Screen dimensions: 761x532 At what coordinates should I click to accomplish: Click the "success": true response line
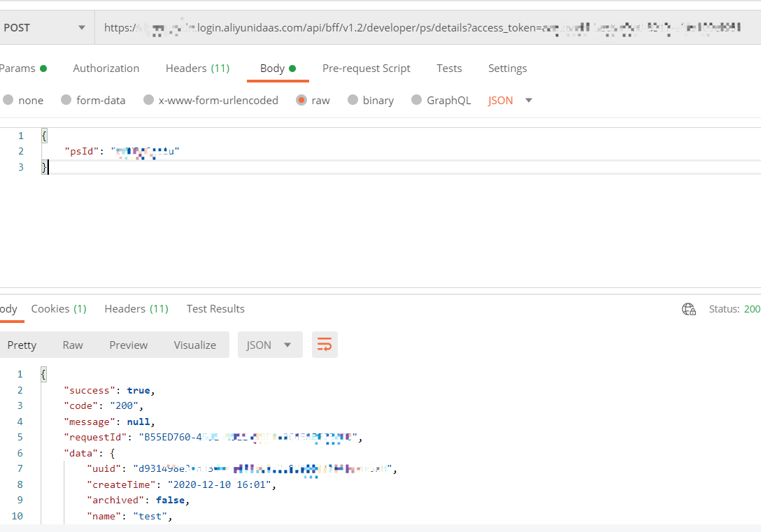[x=109, y=390]
